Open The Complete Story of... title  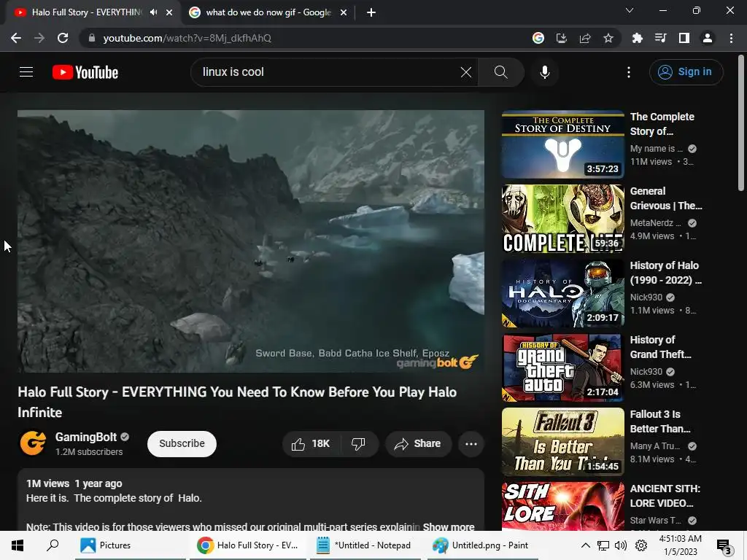tap(662, 124)
